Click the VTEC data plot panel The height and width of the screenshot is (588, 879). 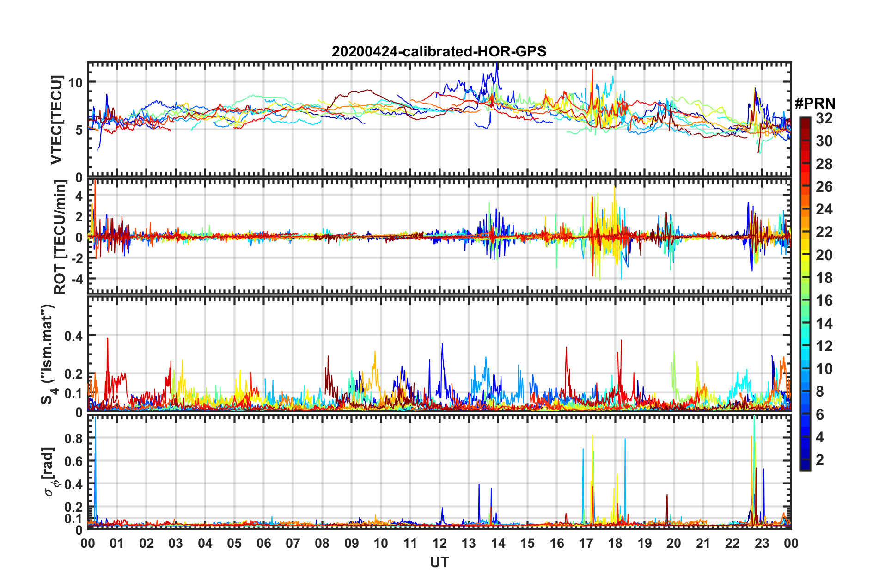tap(439, 119)
